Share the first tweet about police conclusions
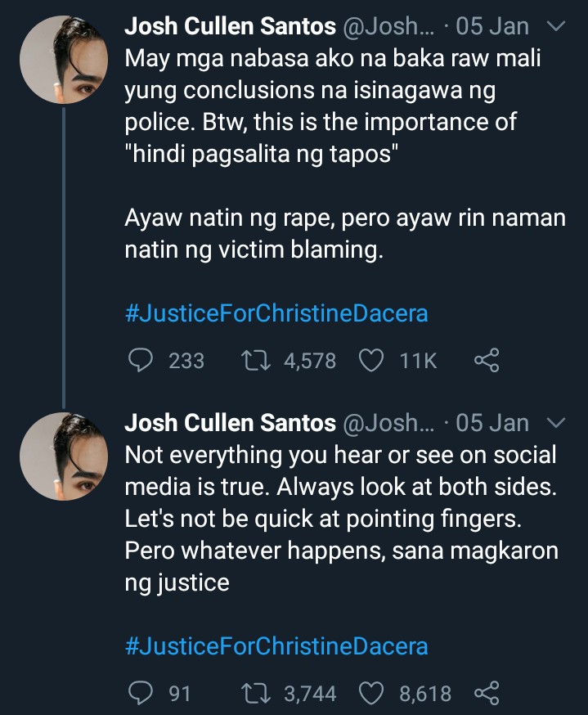588x715 pixels. [486, 361]
